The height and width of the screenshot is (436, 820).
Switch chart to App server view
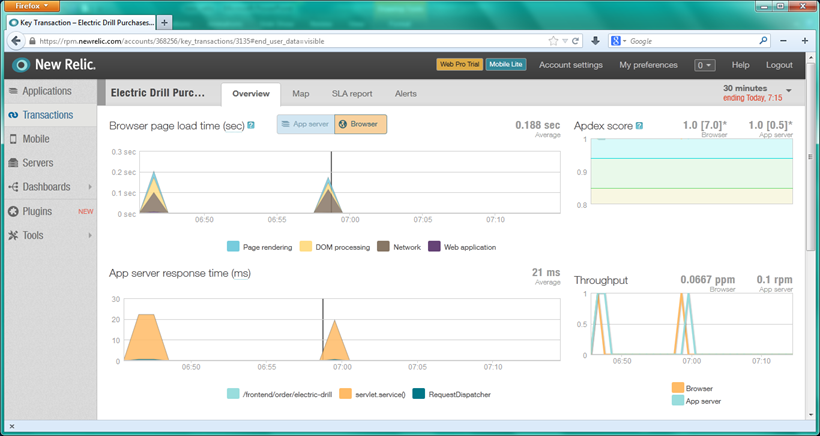pos(304,125)
